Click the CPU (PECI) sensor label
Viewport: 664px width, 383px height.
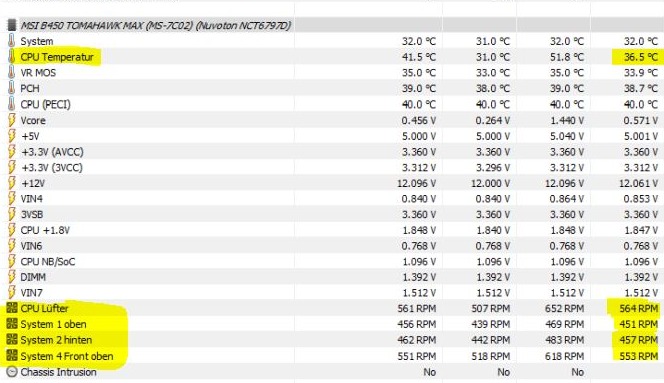(x=45, y=104)
